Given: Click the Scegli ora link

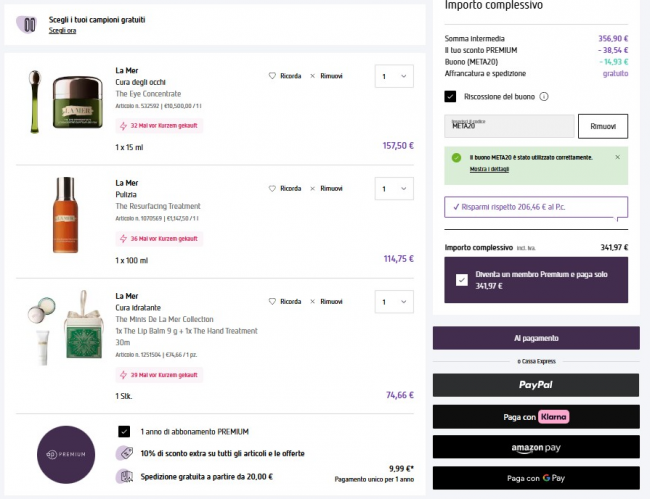Looking at the screenshot, I should (x=62, y=31).
